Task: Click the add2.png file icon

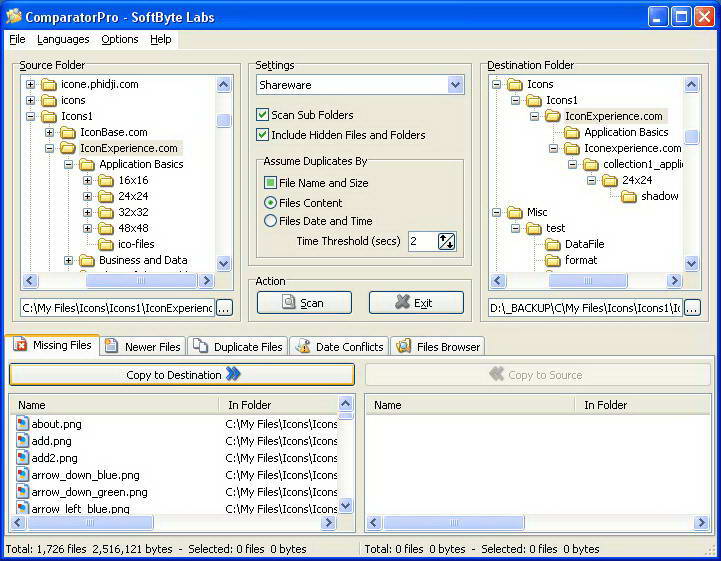Action: (x=22, y=458)
